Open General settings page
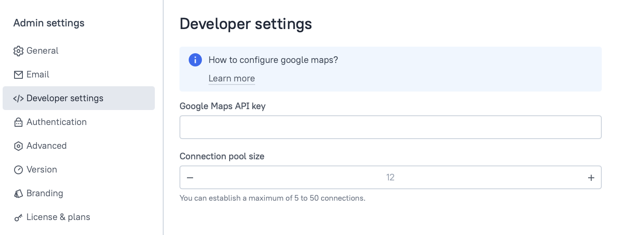The height and width of the screenshot is (235, 644). pyautogui.click(x=42, y=51)
